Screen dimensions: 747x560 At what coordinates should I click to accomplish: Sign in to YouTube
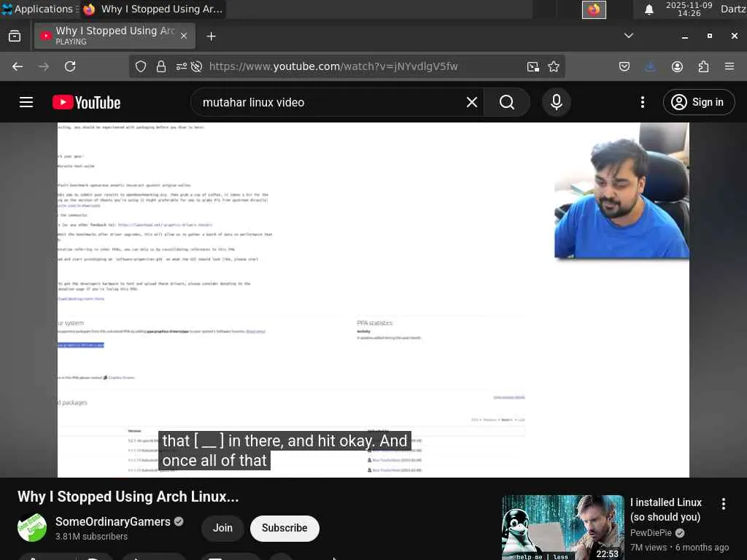[x=698, y=102]
